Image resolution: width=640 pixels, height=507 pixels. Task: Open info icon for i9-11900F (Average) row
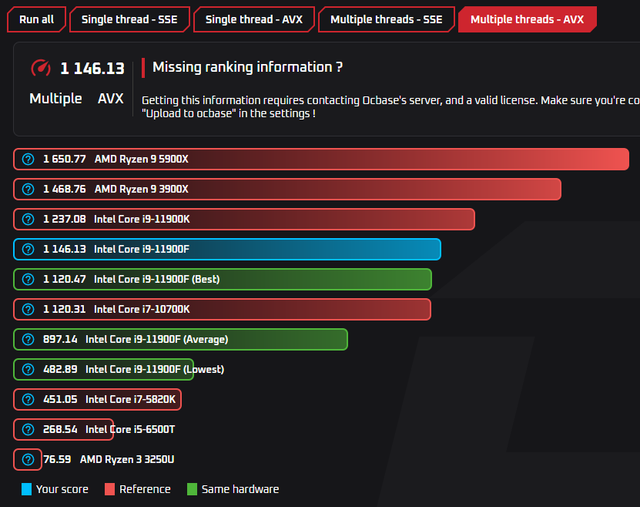coord(28,339)
